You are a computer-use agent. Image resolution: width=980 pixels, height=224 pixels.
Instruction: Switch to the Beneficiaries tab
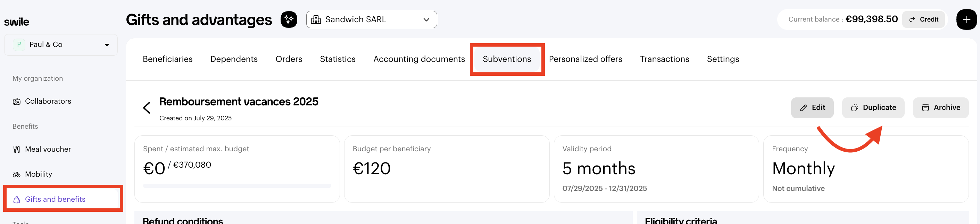coord(167,59)
